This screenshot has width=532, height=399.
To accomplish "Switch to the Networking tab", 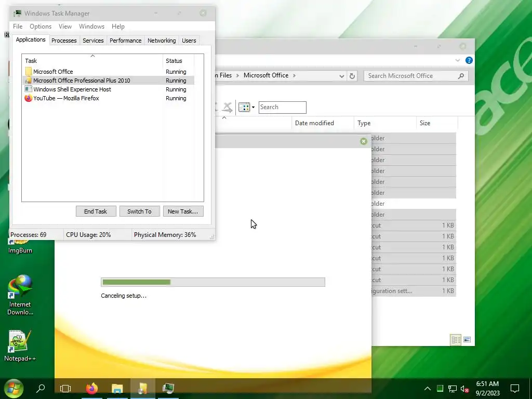I will click(162, 41).
